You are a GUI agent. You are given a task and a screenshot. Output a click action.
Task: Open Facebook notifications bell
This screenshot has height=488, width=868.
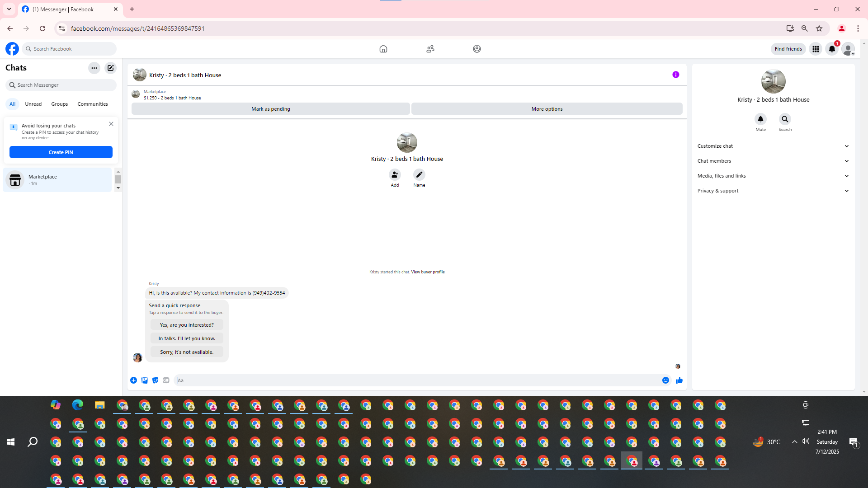click(832, 49)
